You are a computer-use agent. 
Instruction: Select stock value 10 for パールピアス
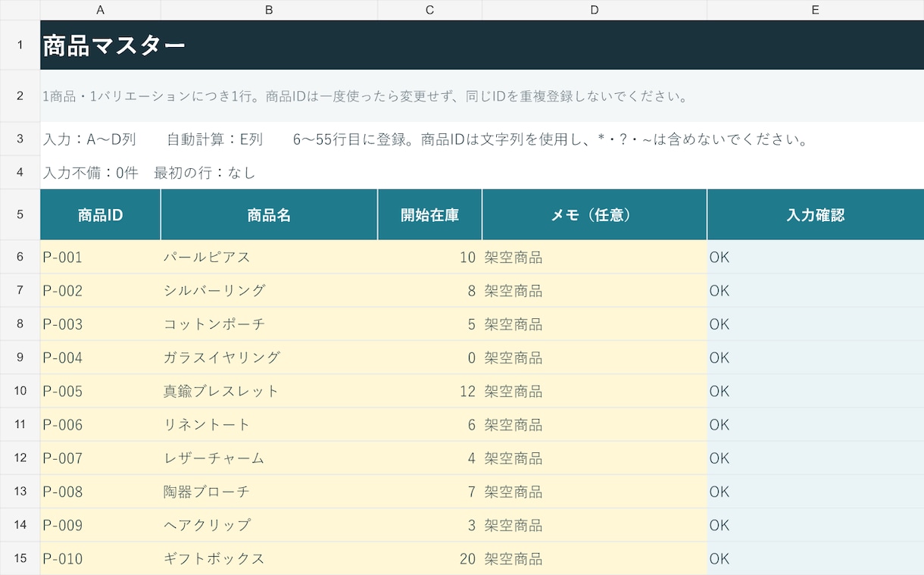[x=429, y=258]
